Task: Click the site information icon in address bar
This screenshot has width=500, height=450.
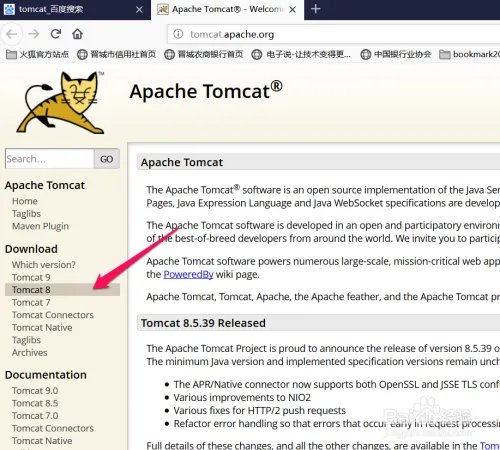Action: tap(178, 34)
